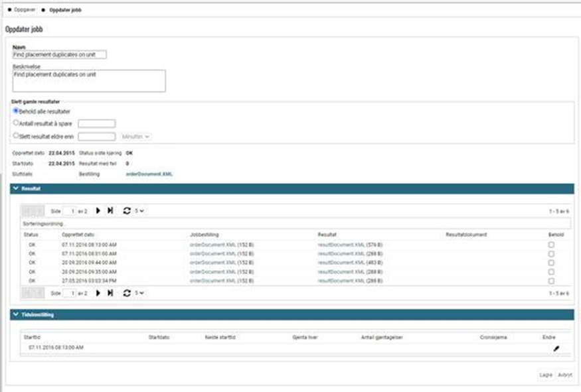This screenshot has height=392, width=581.
Task: Tick Behold checkbox for 07.11.2016 08:13:00 row
Action: [551, 245]
